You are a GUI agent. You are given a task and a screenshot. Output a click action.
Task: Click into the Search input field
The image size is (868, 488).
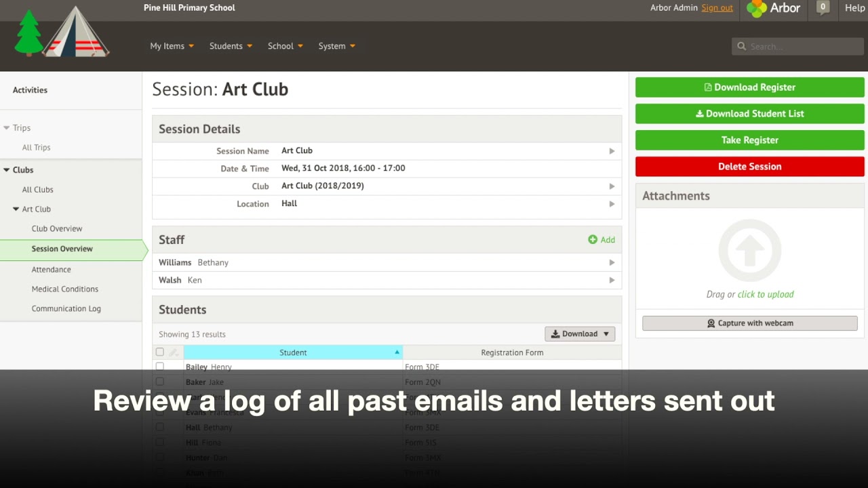point(798,46)
